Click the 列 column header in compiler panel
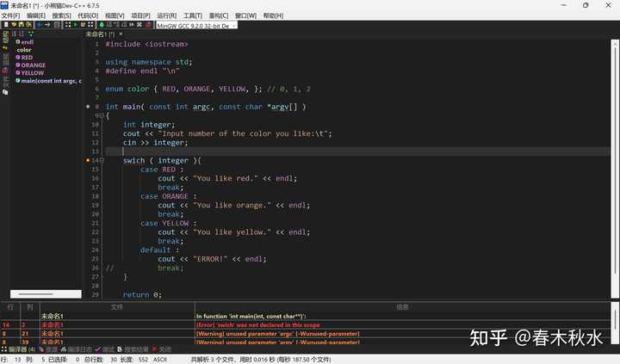The height and width of the screenshot is (364, 620). click(30, 306)
